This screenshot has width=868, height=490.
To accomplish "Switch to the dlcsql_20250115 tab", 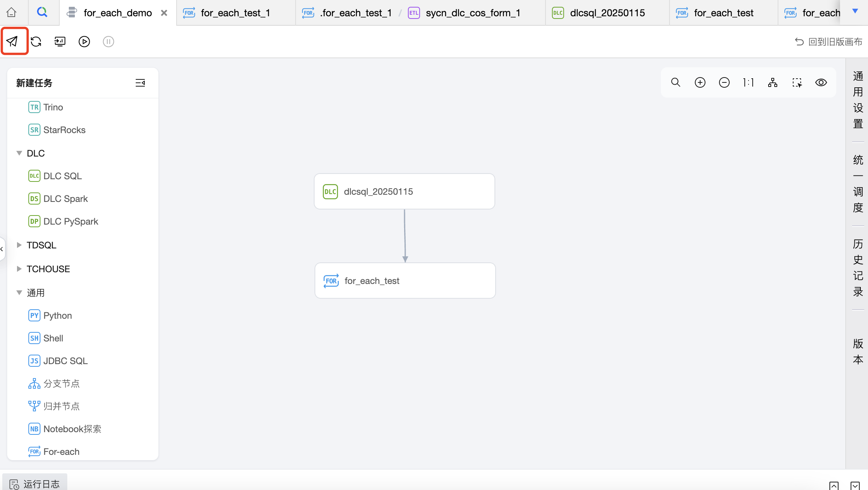I will (607, 13).
